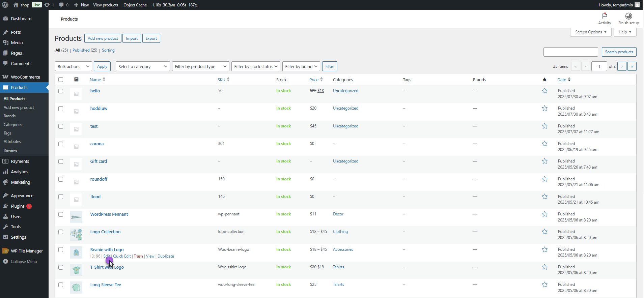Open WordPress Pennant product thumbnail
The height and width of the screenshot is (298, 644).
[x=76, y=217]
